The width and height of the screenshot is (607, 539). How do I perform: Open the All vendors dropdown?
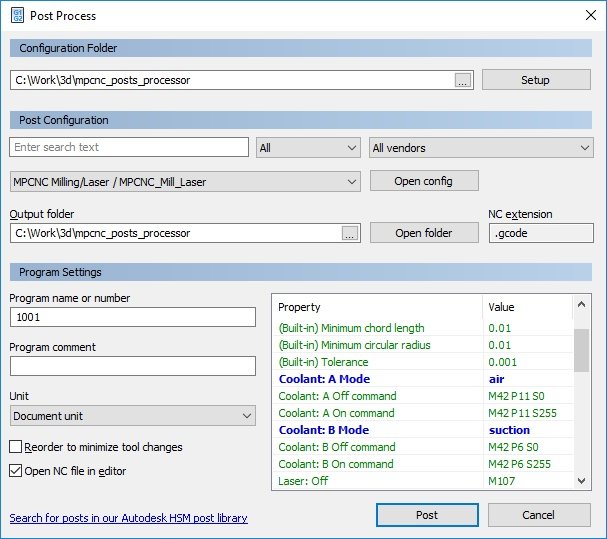point(481,148)
